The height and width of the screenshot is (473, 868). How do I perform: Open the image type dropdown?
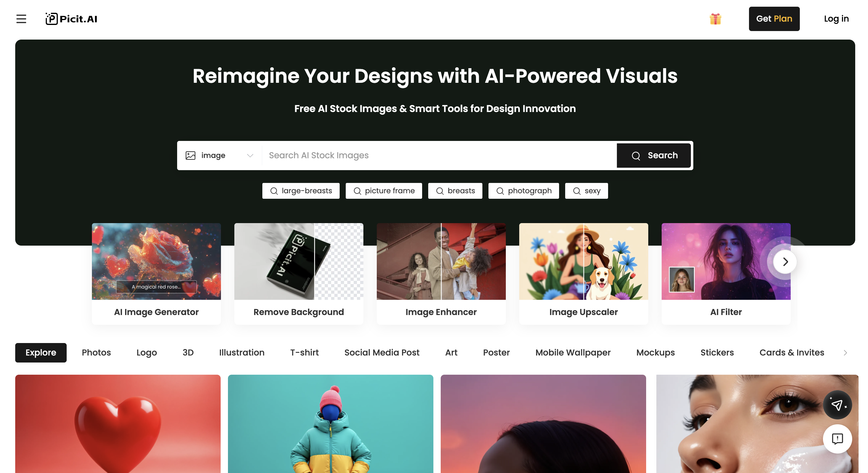click(219, 155)
